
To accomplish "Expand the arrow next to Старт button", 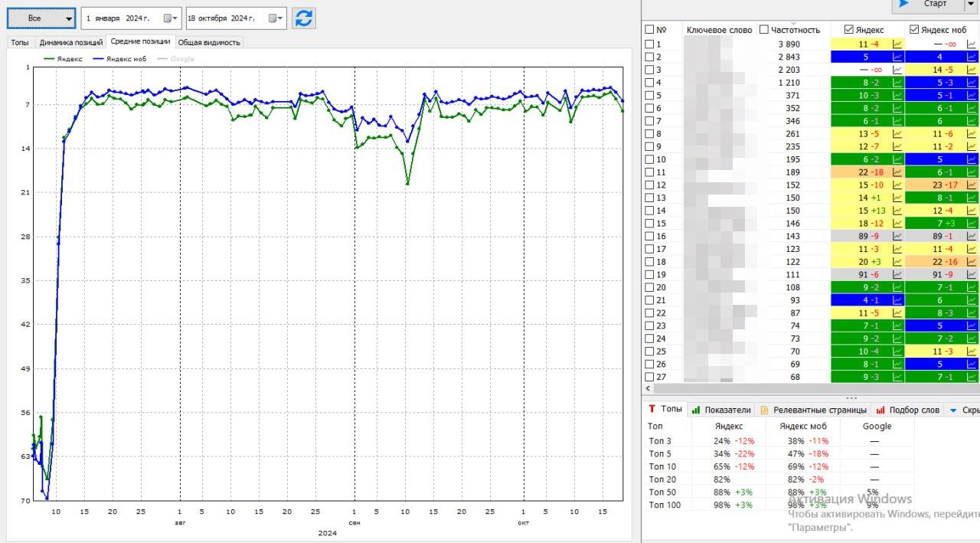I will (x=970, y=5).
